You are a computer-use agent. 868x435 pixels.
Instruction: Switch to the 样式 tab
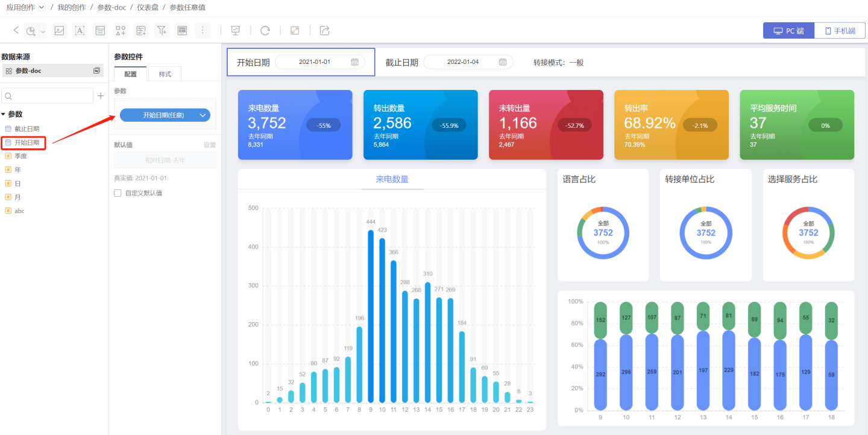165,74
